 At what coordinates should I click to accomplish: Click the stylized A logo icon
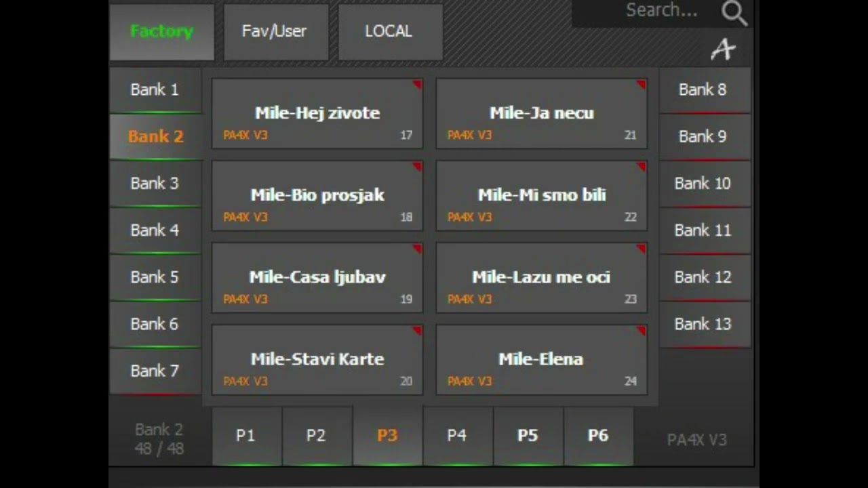723,49
